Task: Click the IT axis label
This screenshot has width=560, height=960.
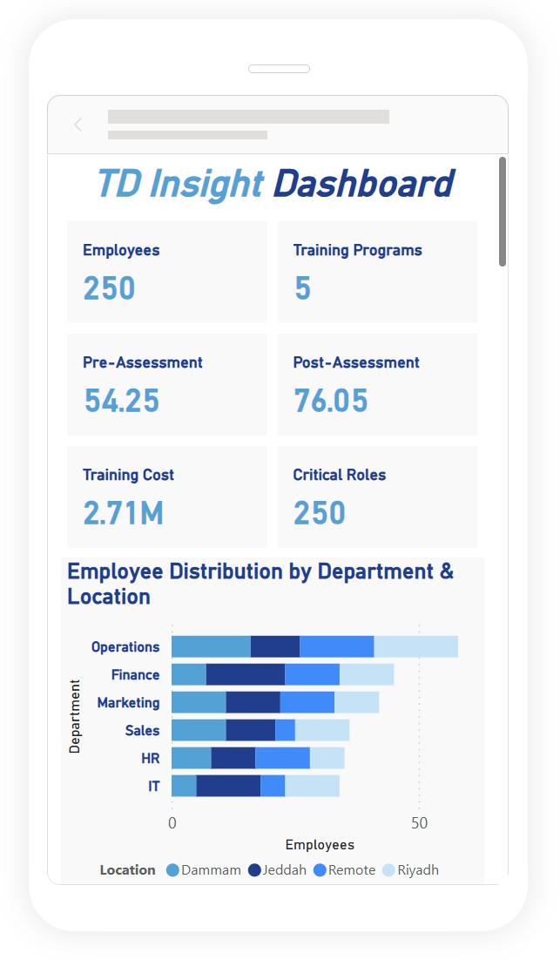Action: (x=154, y=786)
